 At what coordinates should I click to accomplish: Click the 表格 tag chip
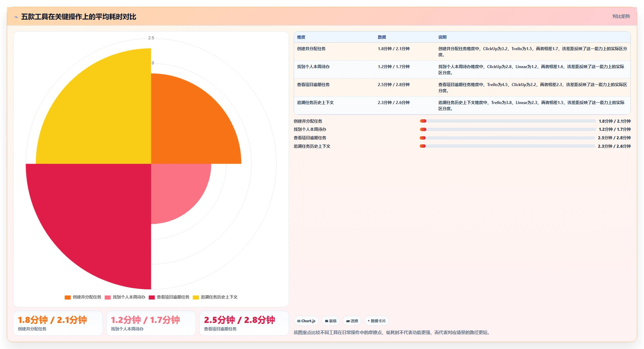tap(331, 321)
